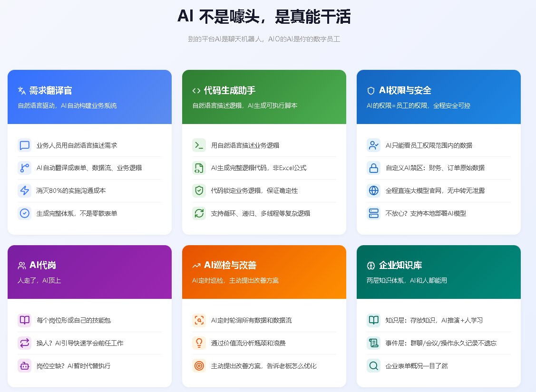
Task: Click the lightning icon for 消灭80%的实施沟通成本
Action: coord(25,191)
